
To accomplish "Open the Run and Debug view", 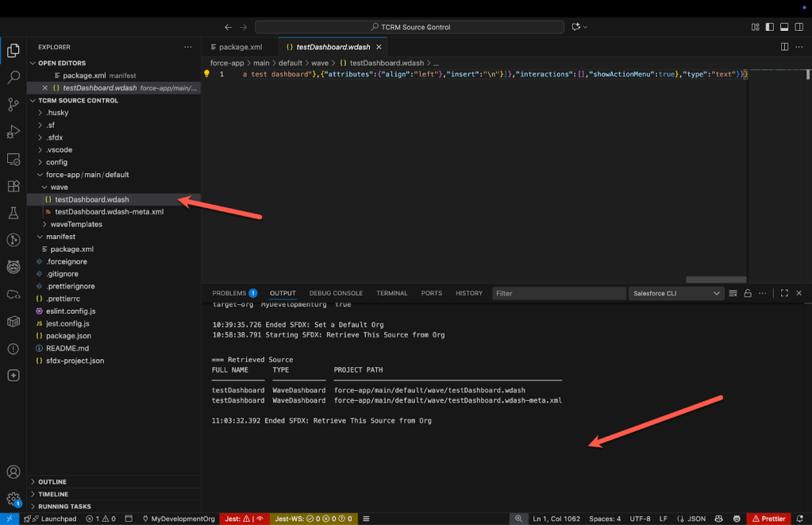I will pyautogui.click(x=13, y=132).
